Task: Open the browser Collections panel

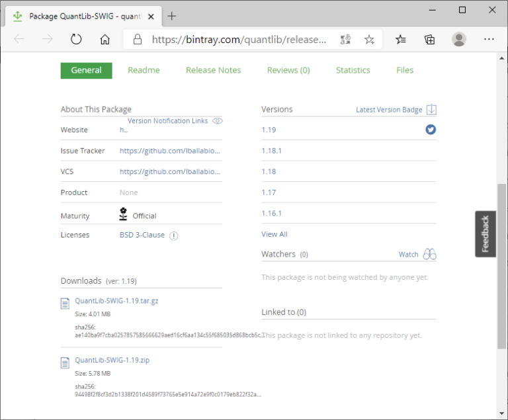Action: click(430, 40)
